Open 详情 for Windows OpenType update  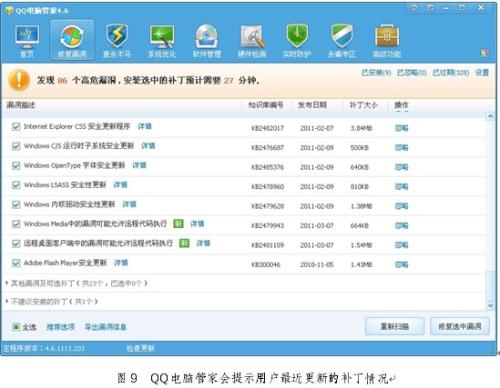(x=139, y=165)
